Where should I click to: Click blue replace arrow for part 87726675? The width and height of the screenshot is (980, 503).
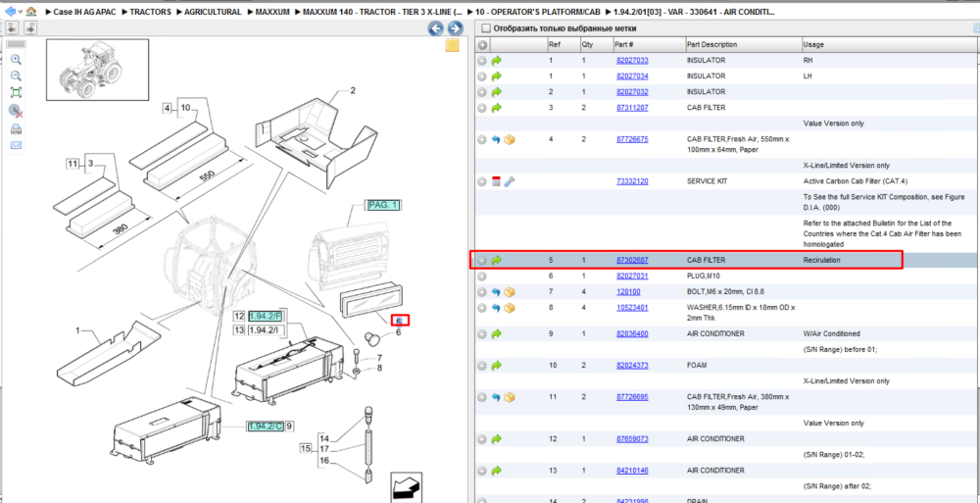click(x=496, y=139)
